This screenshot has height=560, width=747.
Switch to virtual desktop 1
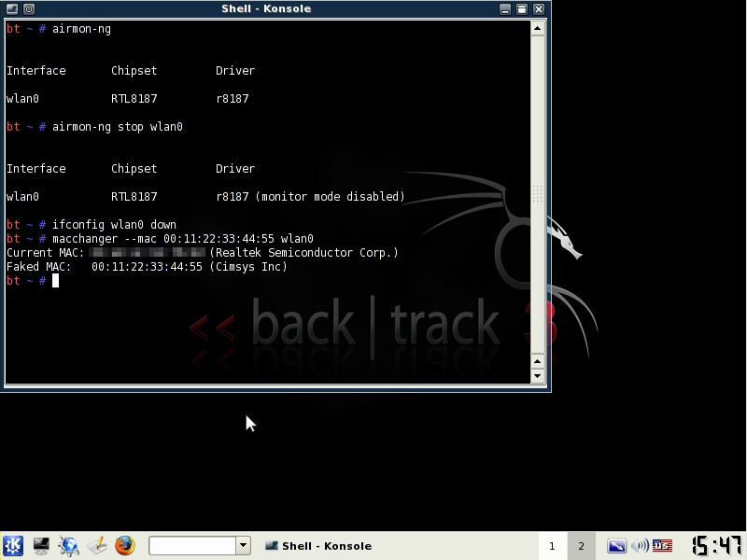tap(552, 546)
